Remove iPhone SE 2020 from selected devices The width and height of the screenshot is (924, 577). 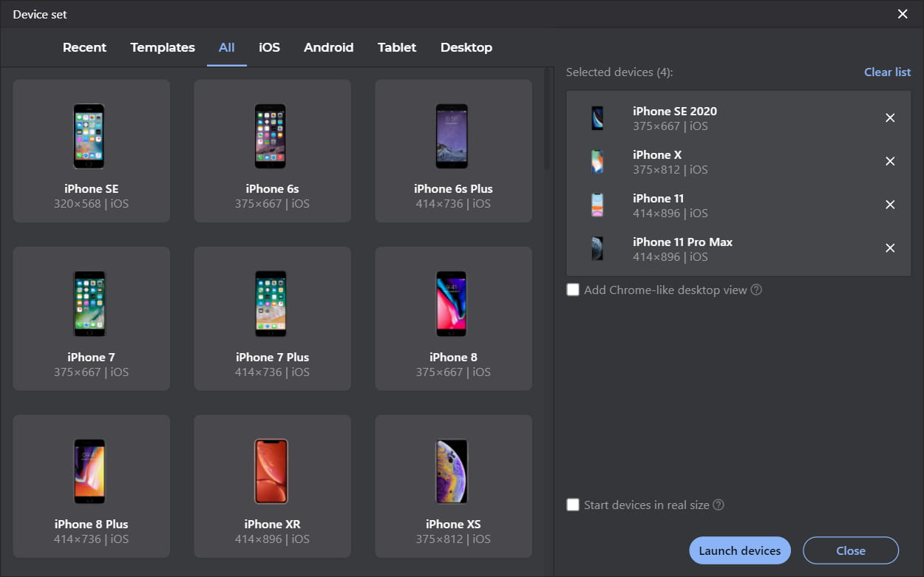point(890,118)
